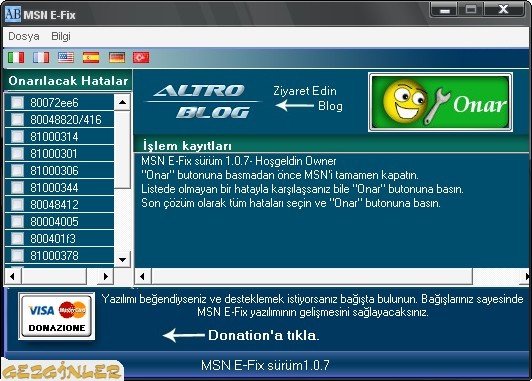Switch language with the French flag
This screenshot has width=532, height=381.
click(x=41, y=57)
